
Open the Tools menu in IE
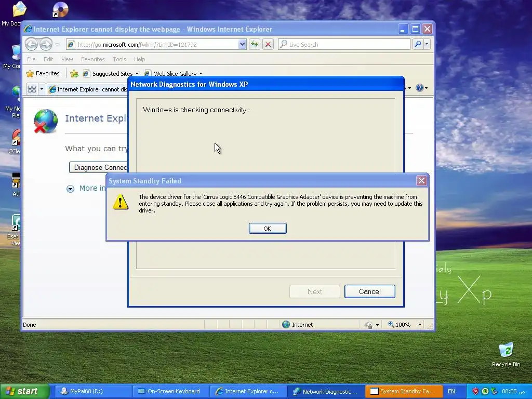pyautogui.click(x=119, y=59)
